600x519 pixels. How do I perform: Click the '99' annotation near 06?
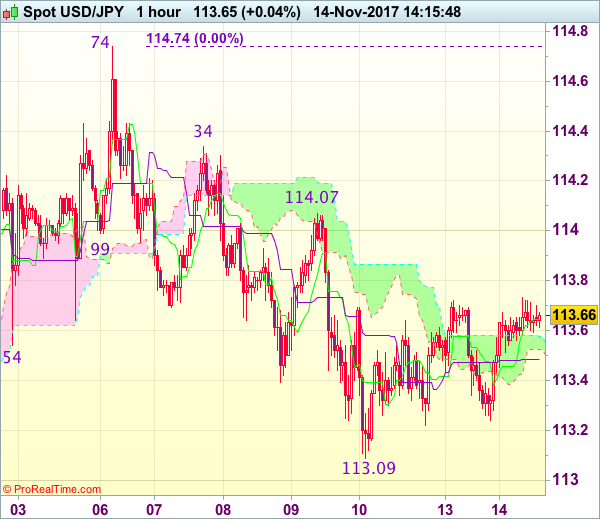pos(100,249)
